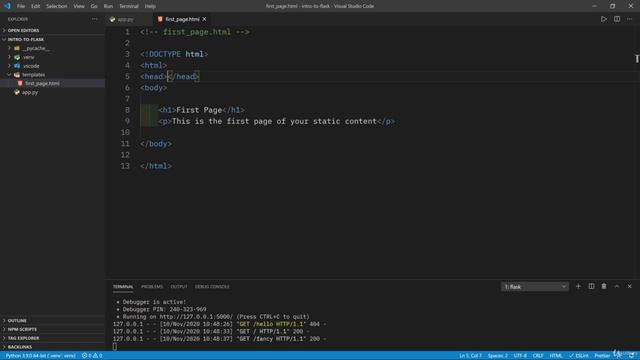The image size is (640, 360).
Task: Click the GET /hello 404 terminal log line
Action: [220, 324]
